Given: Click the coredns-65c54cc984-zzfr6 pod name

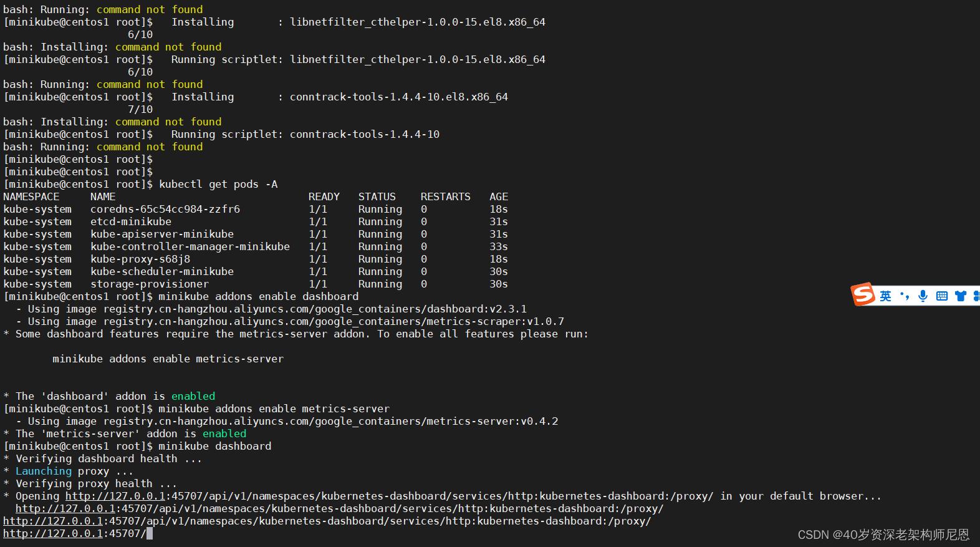Looking at the screenshot, I should coord(165,210).
